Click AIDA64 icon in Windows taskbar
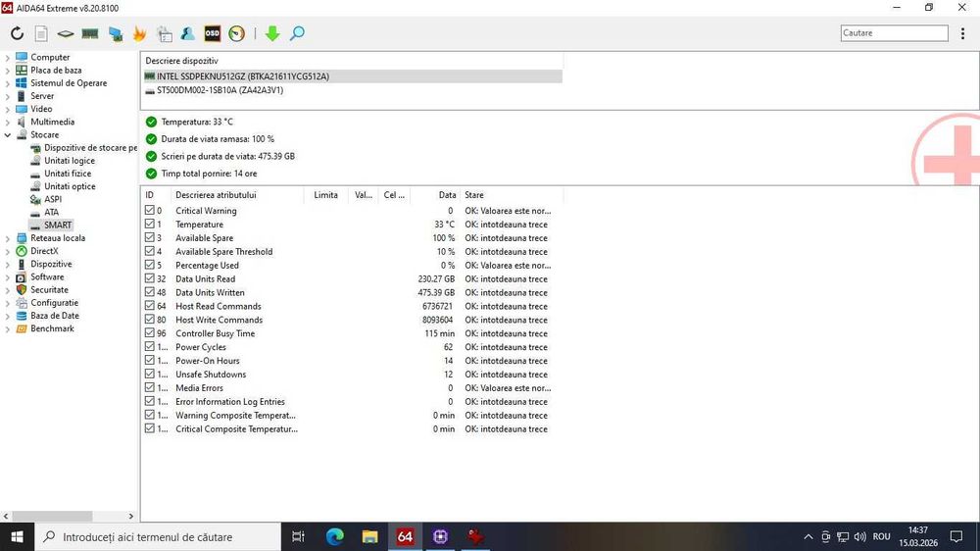This screenshot has width=980, height=551. [405, 536]
